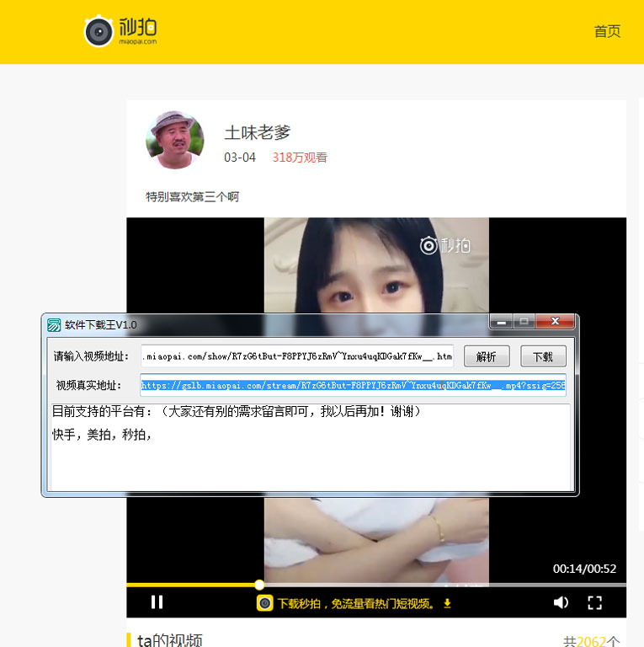Mute the video using speaker icon
Viewport: 644px width, 647px height.
click(561, 602)
